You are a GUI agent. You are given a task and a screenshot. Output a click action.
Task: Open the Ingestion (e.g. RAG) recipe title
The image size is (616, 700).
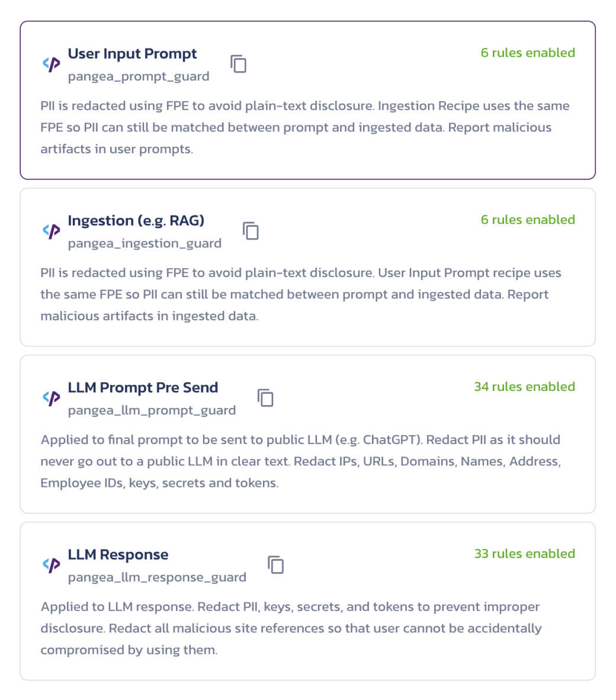136,221
